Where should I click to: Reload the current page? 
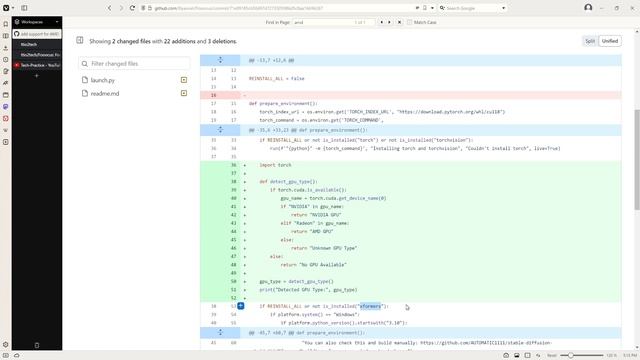coord(132,8)
